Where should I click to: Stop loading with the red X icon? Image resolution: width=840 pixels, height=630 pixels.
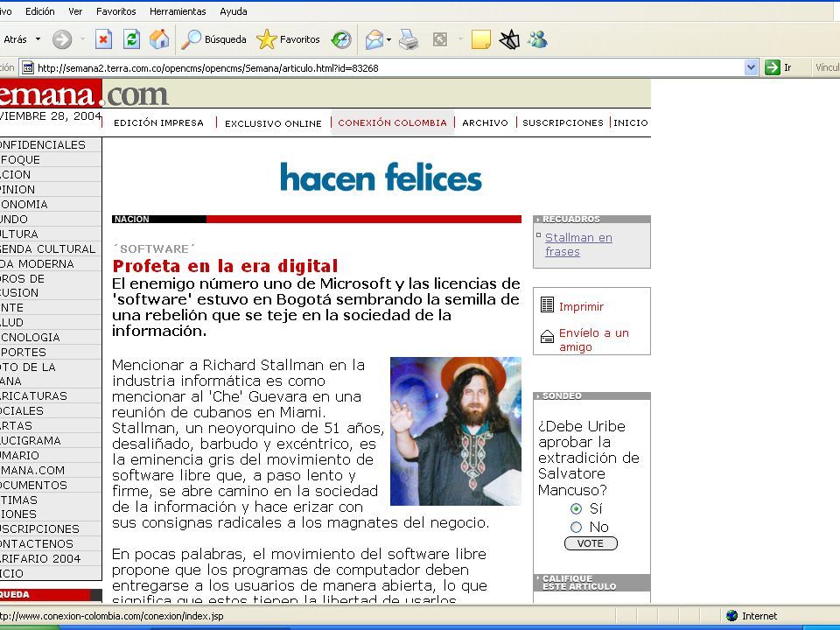coord(103,39)
